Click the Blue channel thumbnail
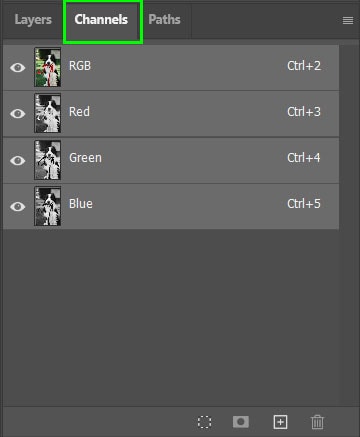This screenshot has width=360, height=437. pyautogui.click(x=48, y=206)
